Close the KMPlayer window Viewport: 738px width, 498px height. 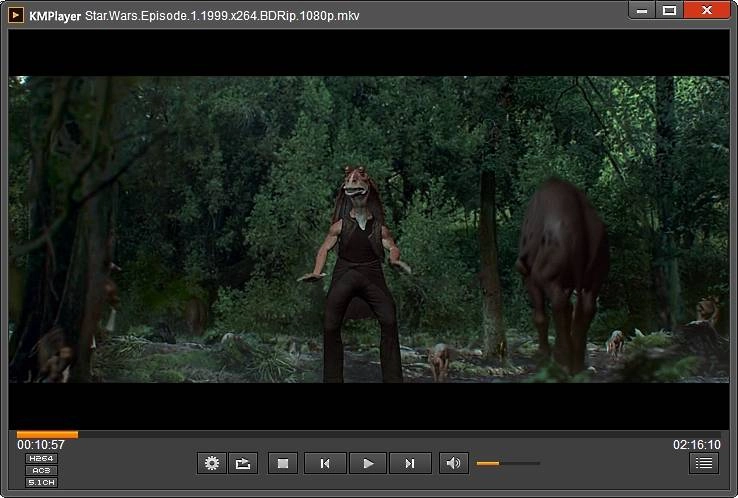pos(707,10)
